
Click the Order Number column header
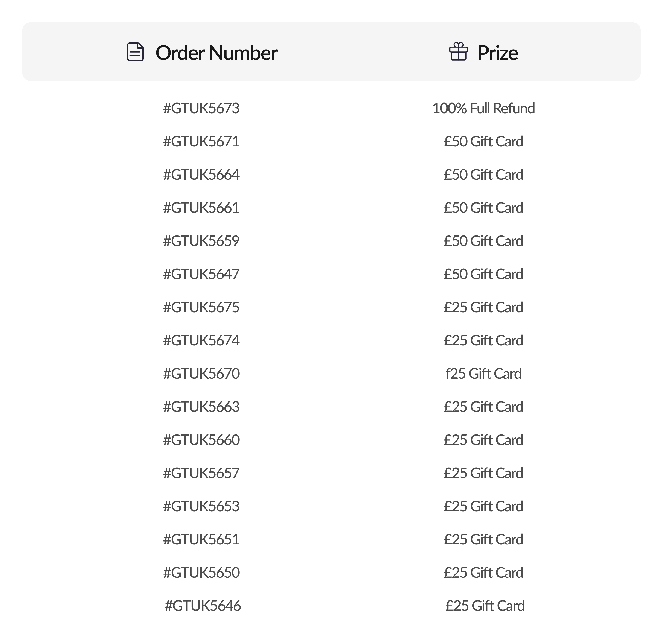[216, 53]
